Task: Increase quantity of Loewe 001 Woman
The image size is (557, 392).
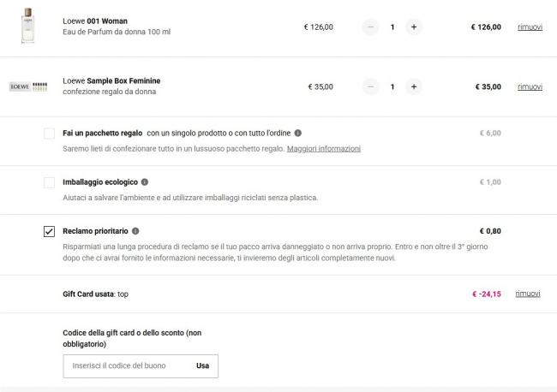Action: point(414,27)
